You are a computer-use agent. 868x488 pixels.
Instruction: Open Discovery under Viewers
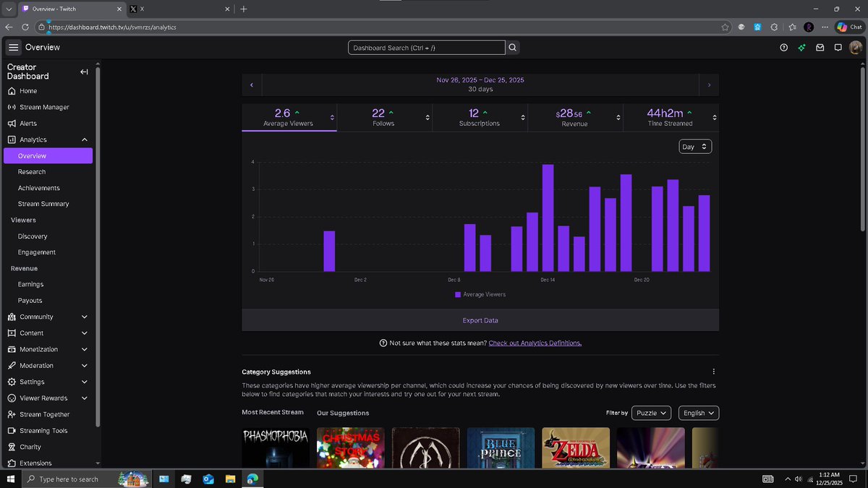(33, 236)
